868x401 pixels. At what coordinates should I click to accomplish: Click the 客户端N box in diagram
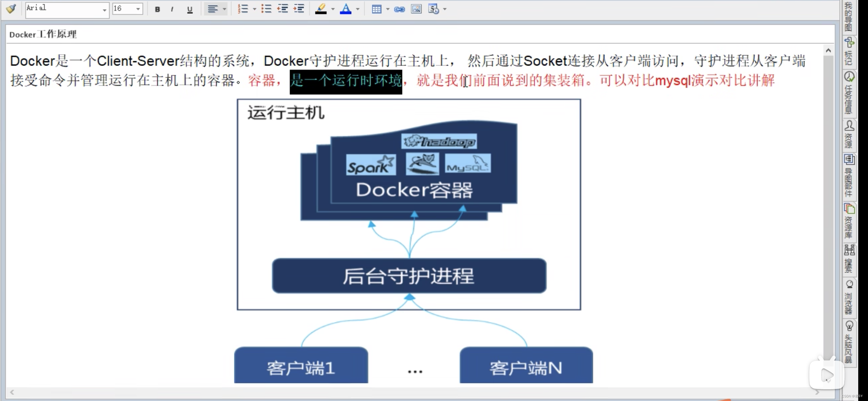(x=526, y=365)
